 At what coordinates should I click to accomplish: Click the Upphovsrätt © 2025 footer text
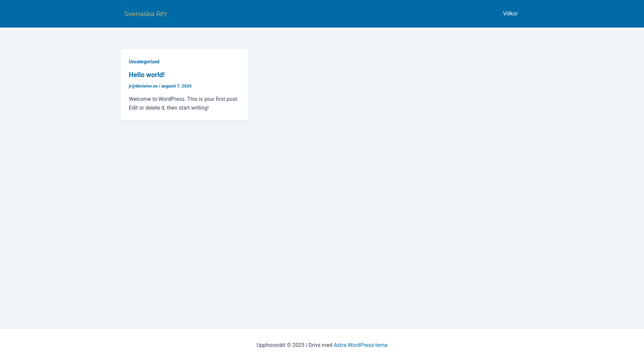tap(280, 345)
